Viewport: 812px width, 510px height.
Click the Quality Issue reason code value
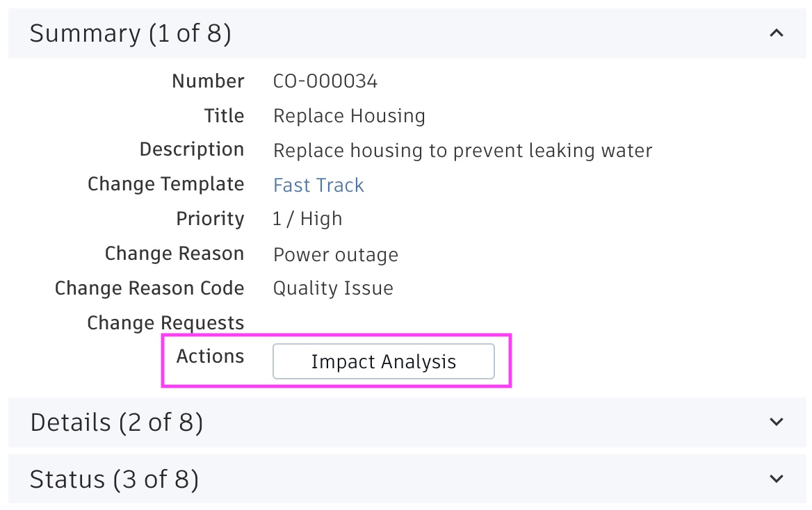[x=333, y=288]
